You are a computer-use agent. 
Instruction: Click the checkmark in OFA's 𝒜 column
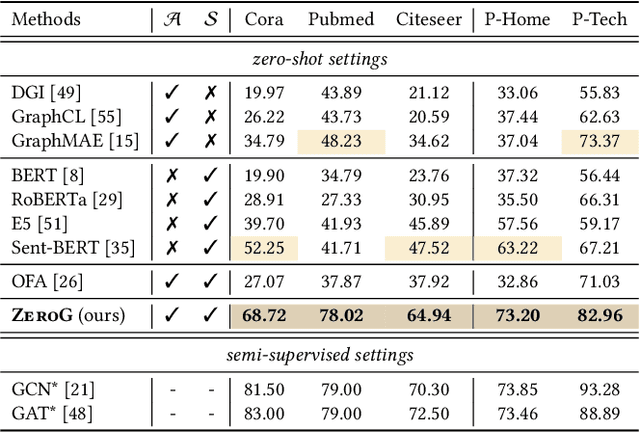pyautogui.click(x=171, y=281)
